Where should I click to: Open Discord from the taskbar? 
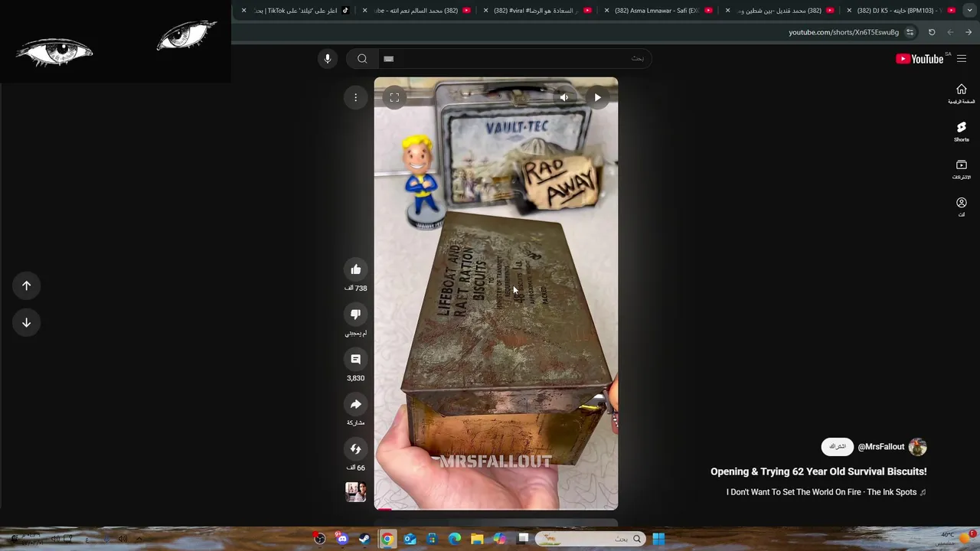click(342, 539)
